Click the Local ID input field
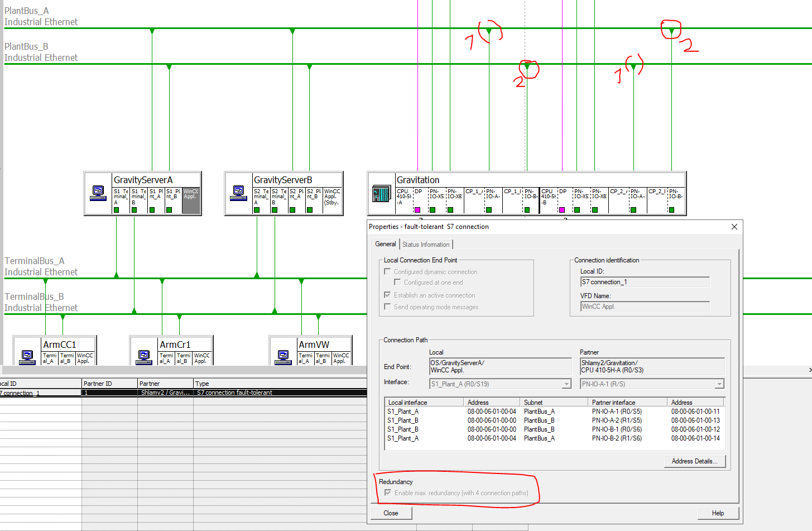812x531 pixels. (x=645, y=282)
